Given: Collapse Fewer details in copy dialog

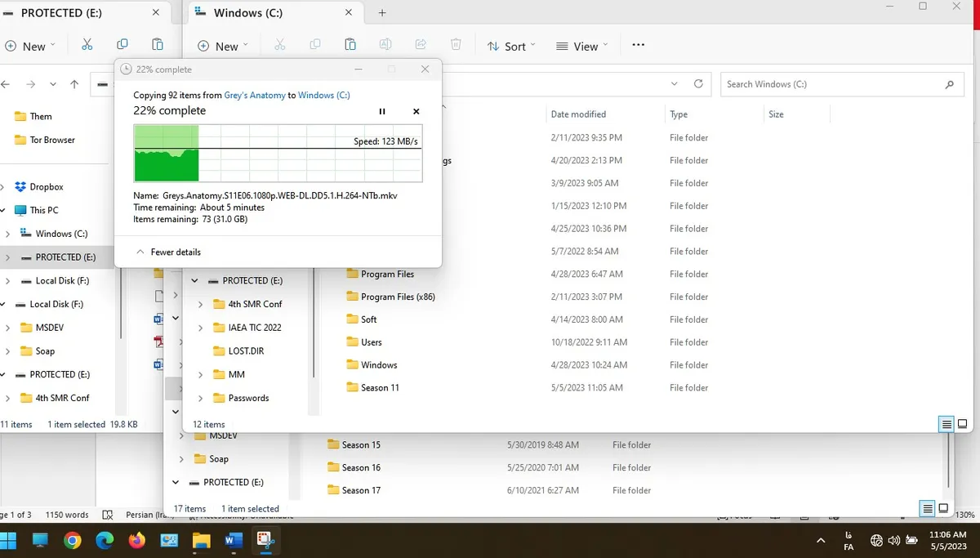Looking at the screenshot, I should click(168, 252).
